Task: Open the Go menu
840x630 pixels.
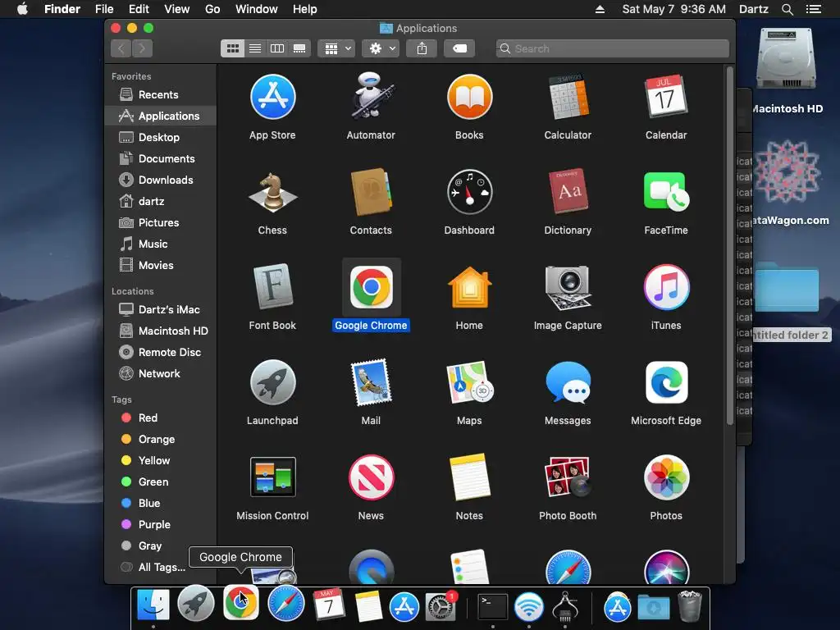Action: [x=212, y=9]
